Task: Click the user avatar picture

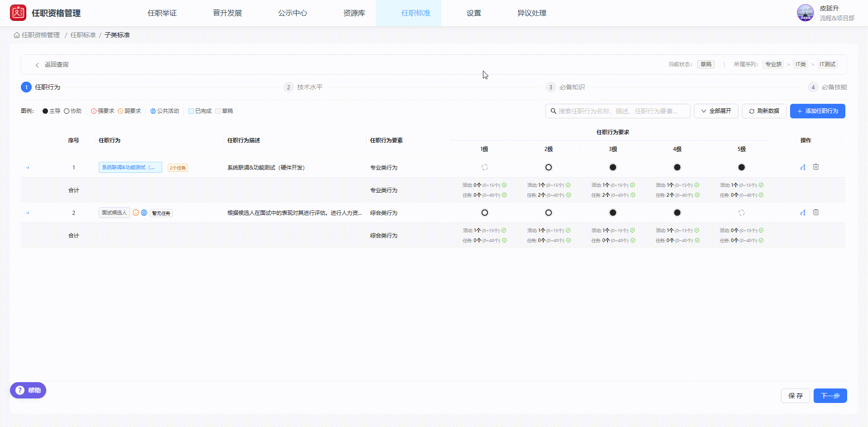Action: click(x=805, y=13)
